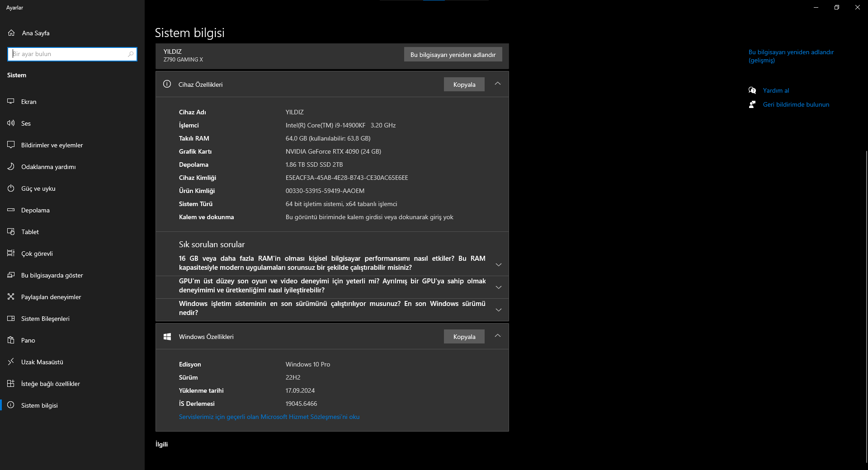Click the Depolama drive icon in sidebar
The width and height of the screenshot is (868, 470).
click(11, 210)
